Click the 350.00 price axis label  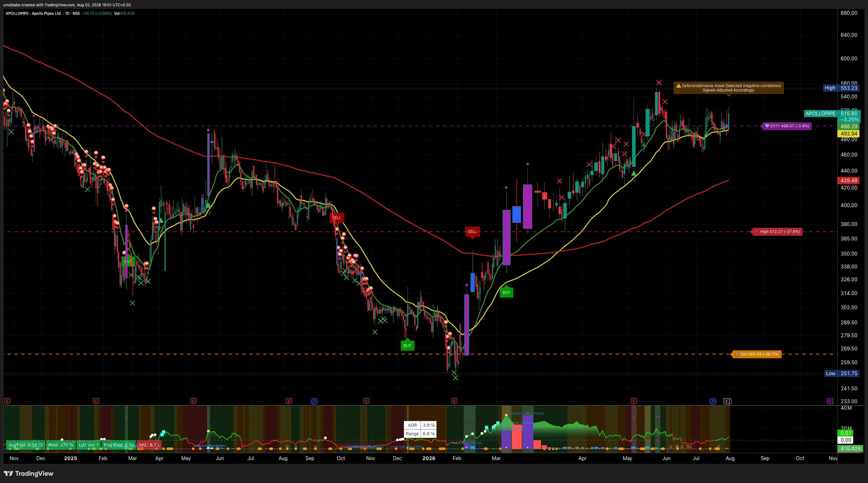[x=849, y=254]
